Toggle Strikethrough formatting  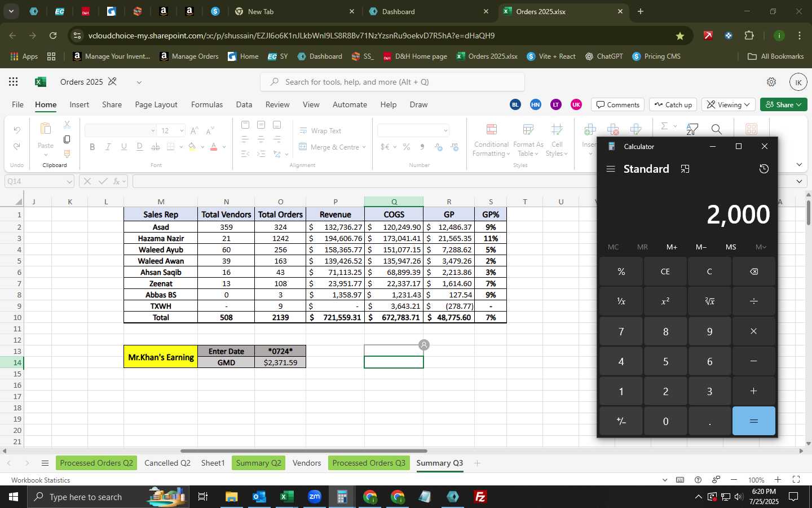[156, 147]
